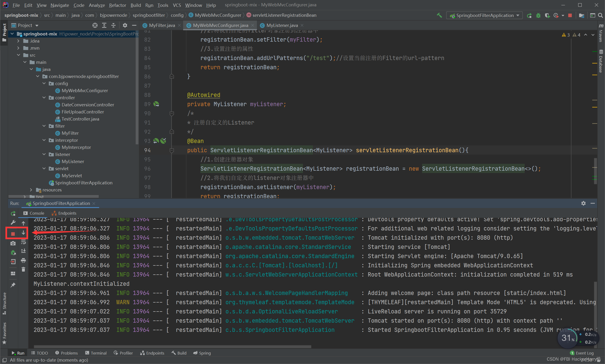The width and height of the screenshot is (605, 364).
Task: Toggle pin tab in Run panel
Action: pos(13,285)
